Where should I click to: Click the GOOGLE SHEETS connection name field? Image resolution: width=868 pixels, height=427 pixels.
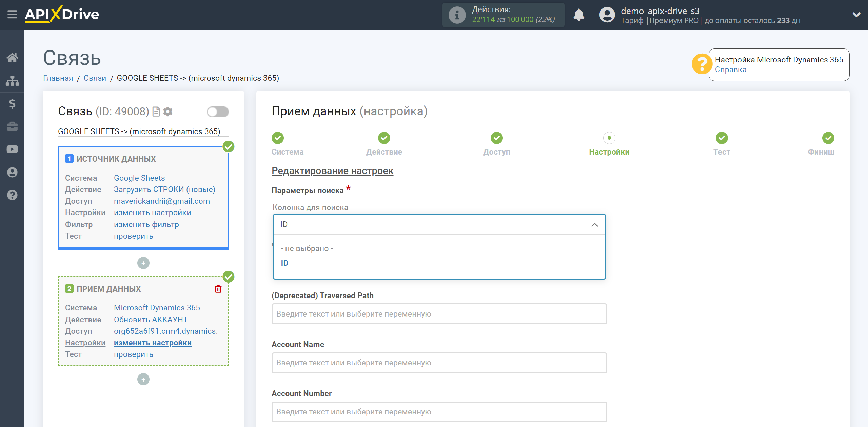[x=143, y=131]
